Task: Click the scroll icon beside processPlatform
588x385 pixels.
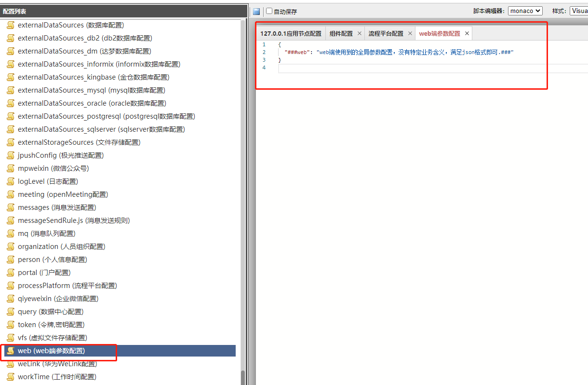Action: 11,286
